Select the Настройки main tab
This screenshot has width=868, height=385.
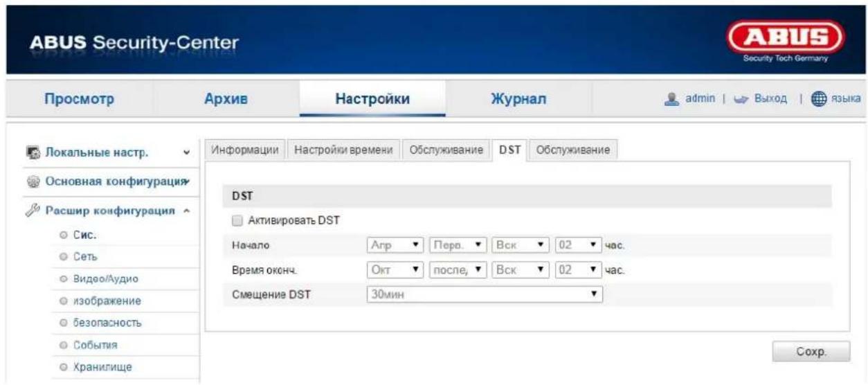point(373,99)
